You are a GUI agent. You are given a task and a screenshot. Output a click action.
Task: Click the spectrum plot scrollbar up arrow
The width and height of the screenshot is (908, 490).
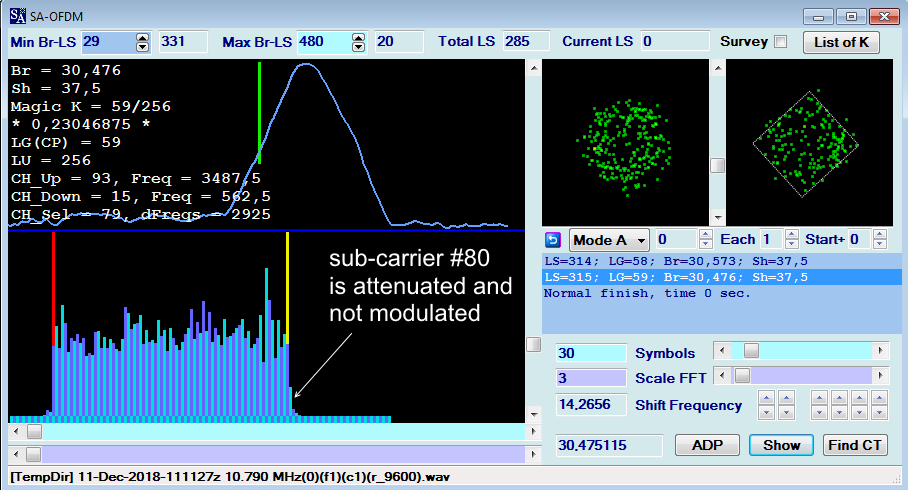534,68
